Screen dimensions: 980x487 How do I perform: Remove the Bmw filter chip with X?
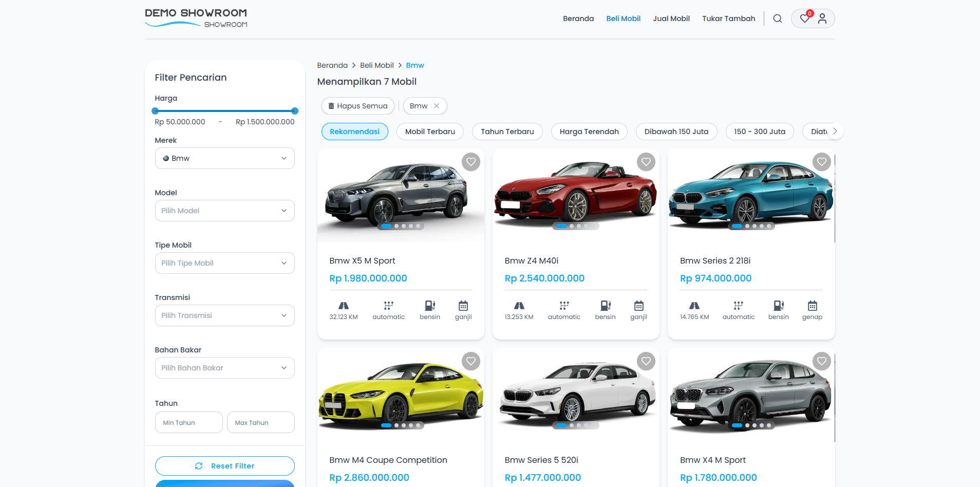coord(437,106)
